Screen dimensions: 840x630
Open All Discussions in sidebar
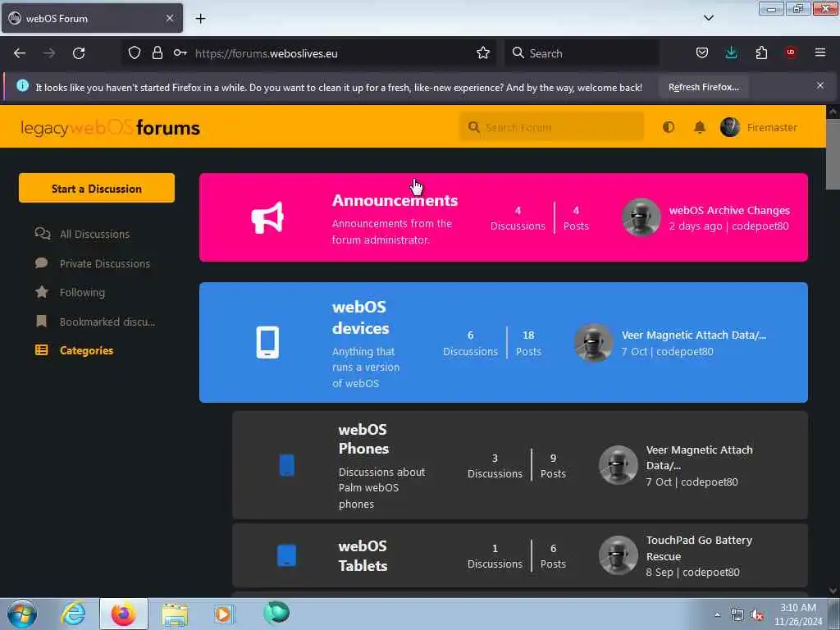click(94, 234)
